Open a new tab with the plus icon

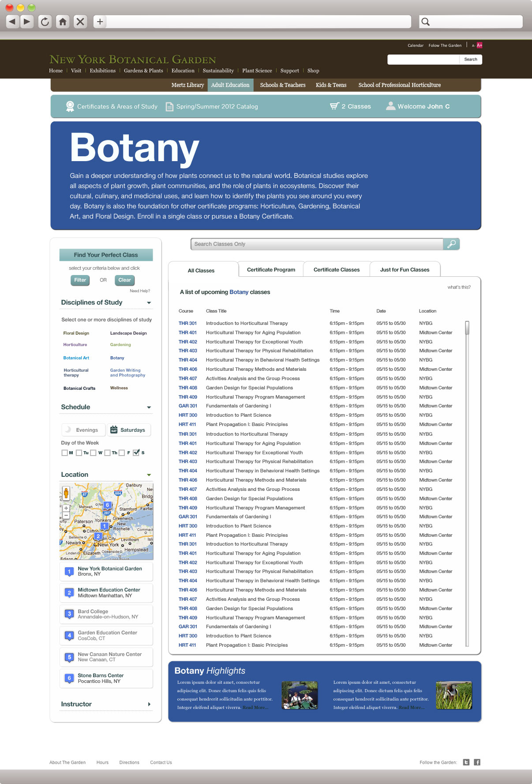(100, 21)
